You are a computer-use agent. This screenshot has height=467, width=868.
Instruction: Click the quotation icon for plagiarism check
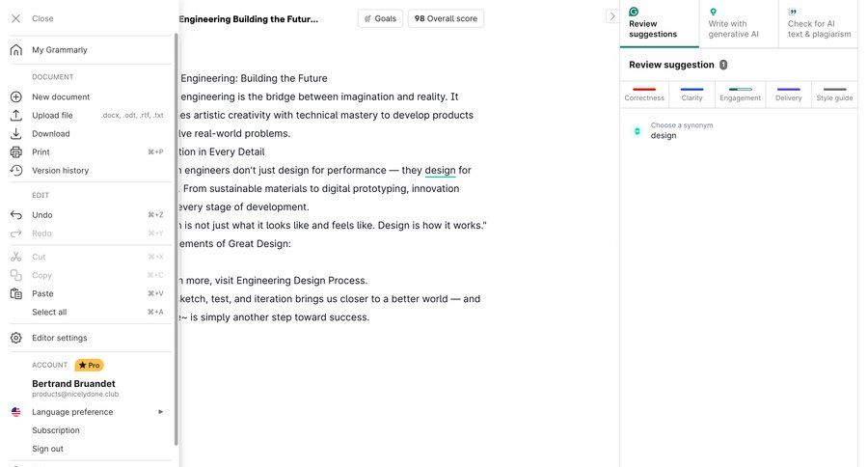pyautogui.click(x=793, y=12)
